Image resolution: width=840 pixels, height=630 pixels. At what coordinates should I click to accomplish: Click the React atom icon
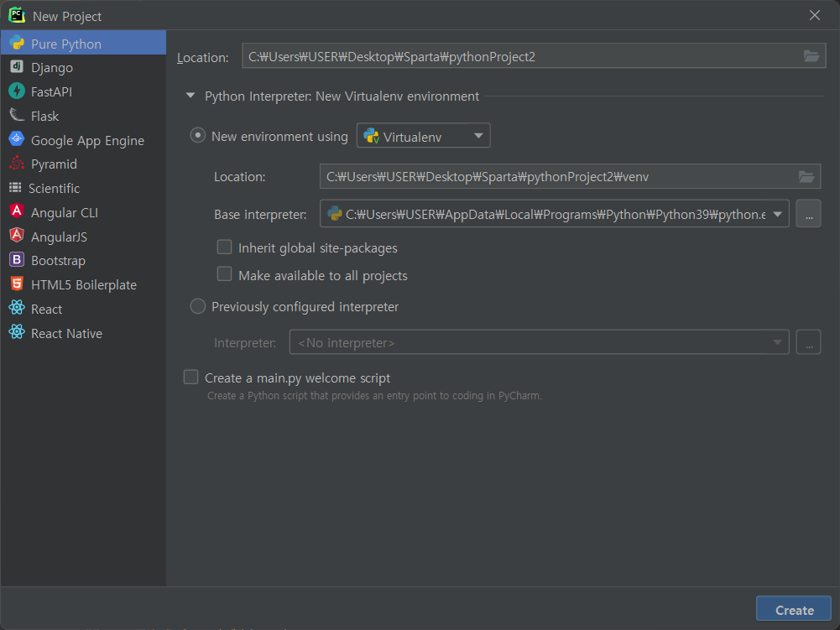click(17, 308)
